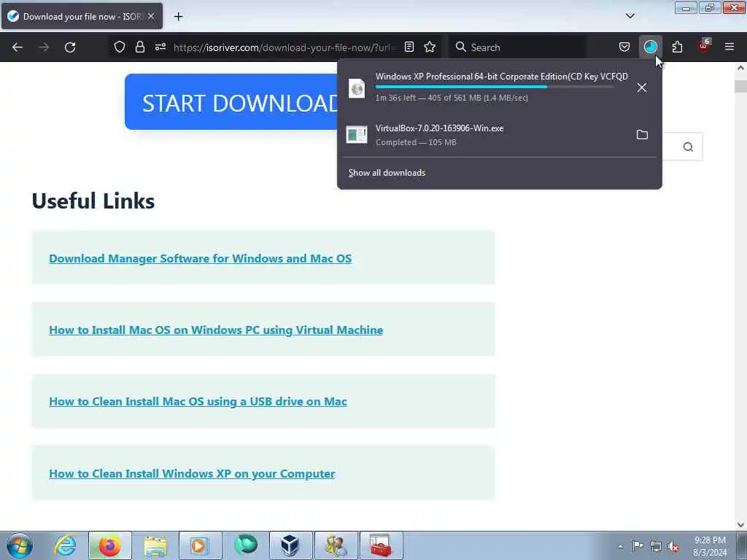The width and height of the screenshot is (747, 560).
Task: Click the muted volume tray icon
Action: coord(673,546)
